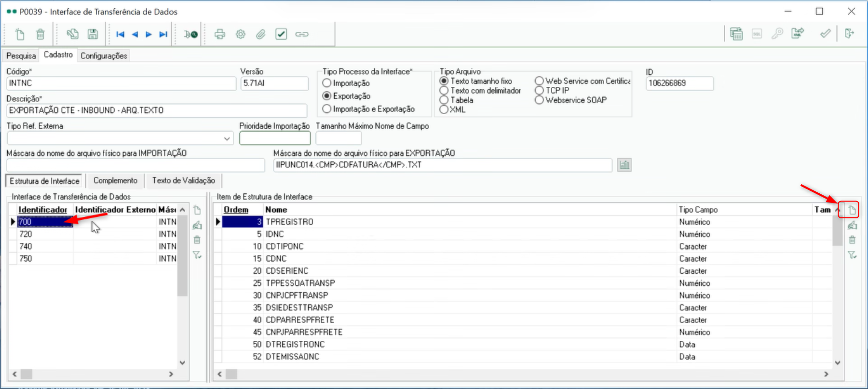This screenshot has height=389, width=868.
Task: Choose Texto com delimitador file type
Action: coord(444,91)
